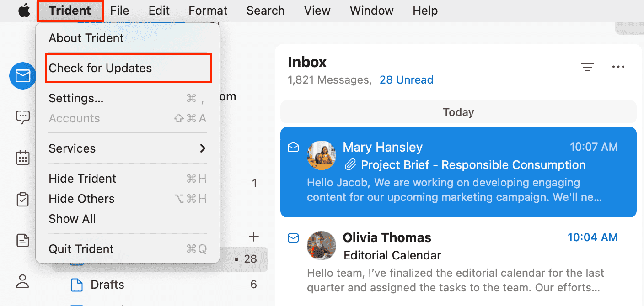Open the Edit menu
The image size is (644, 306).
click(x=159, y=11)
